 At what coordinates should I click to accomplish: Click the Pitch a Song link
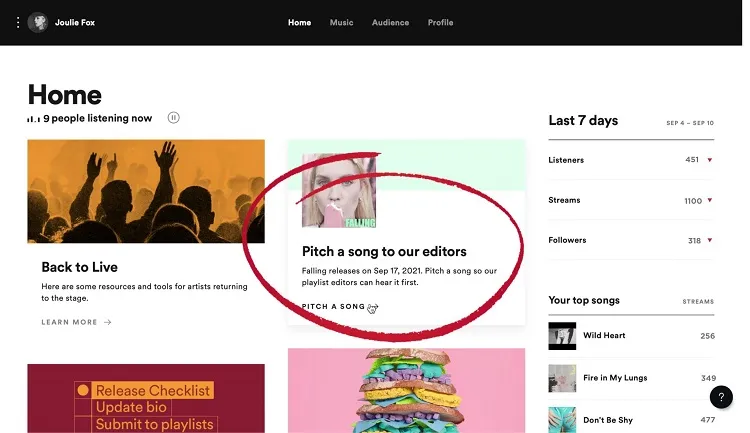[x=334, y=306]
